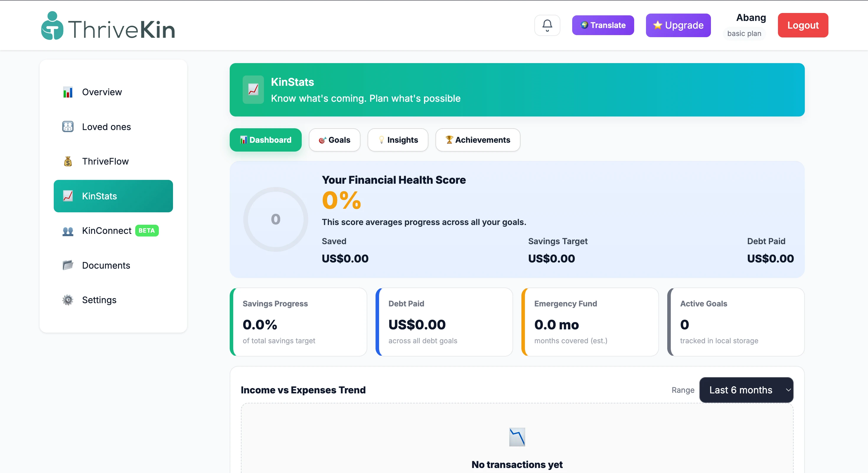Click the financial health score ring

click(x=275, y=219)
